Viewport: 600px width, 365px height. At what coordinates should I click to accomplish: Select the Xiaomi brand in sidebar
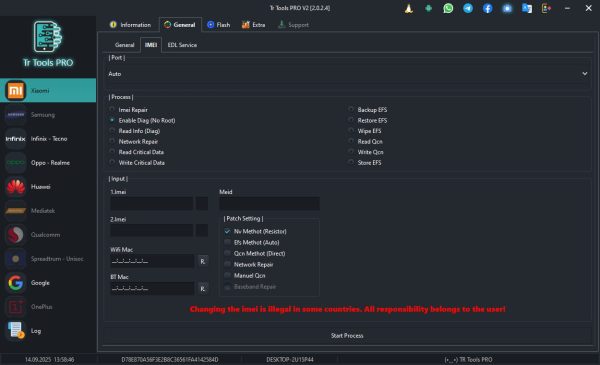tap(48, 90)
